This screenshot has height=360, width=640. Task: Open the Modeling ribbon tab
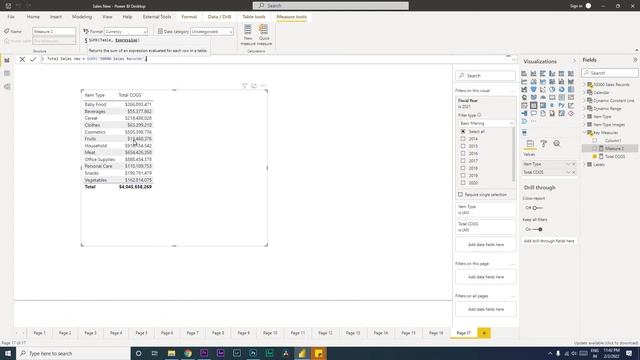tap(82, 17)
